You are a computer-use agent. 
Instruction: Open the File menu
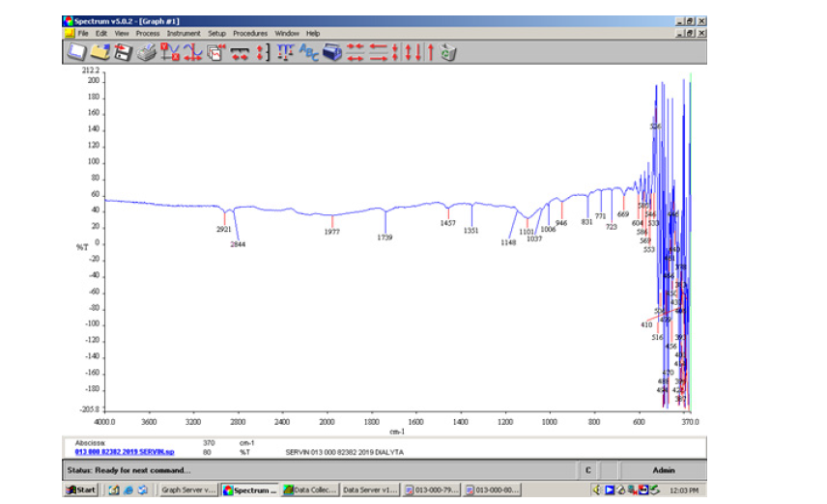pyautogui.click(x=83, y=33)
